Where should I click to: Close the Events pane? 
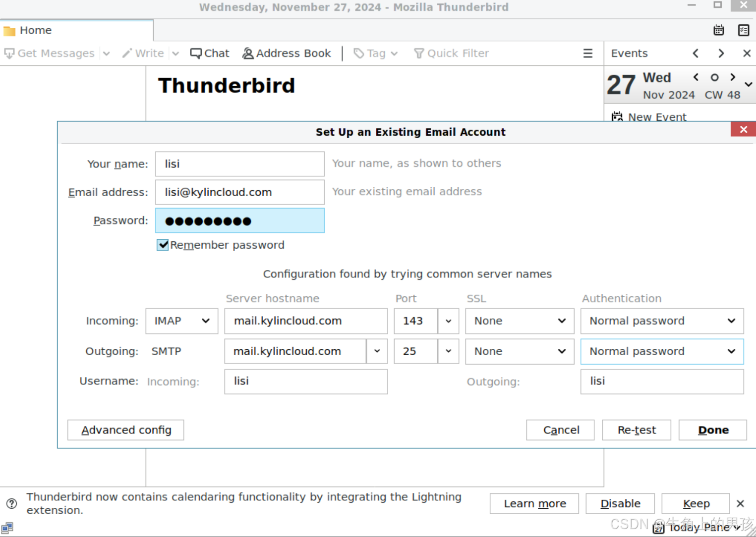(747, 53)
